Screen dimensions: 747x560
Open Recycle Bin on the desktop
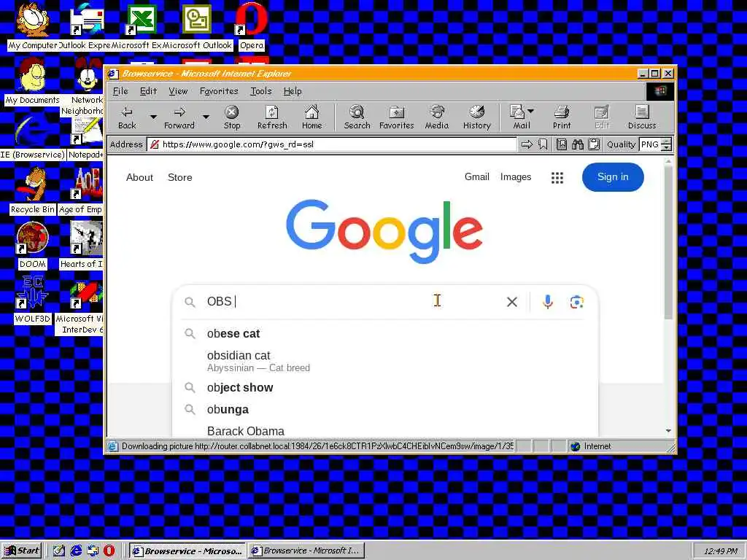(32, 190)
